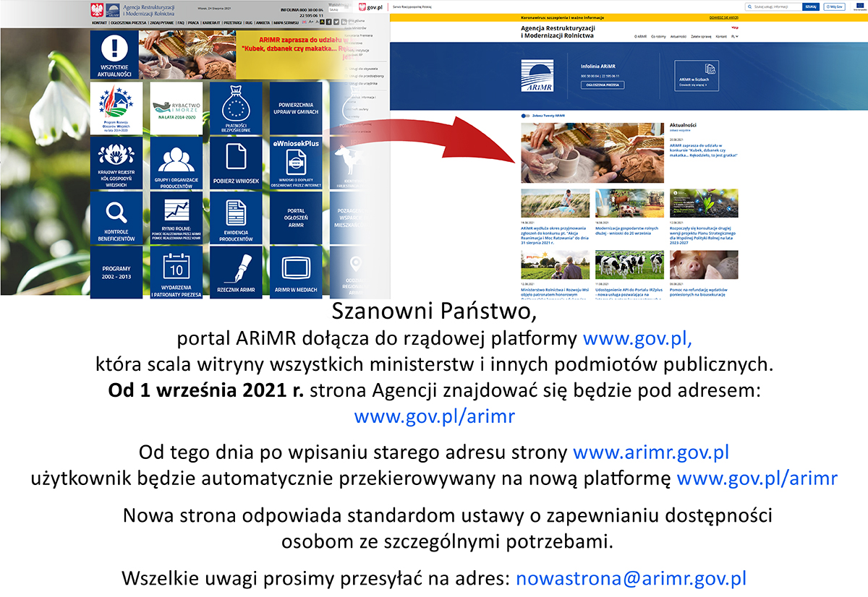Toggle the Zobacz Tweety ARiMR switch

[525, 116]
